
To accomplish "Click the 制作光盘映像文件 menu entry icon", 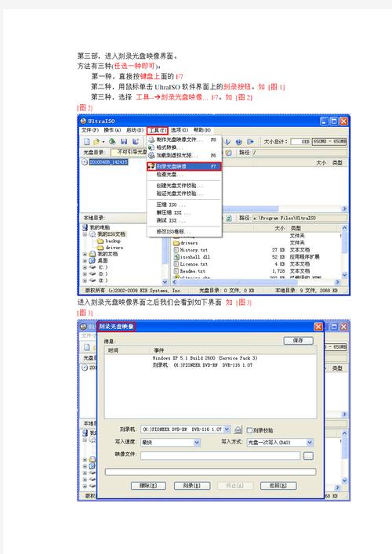I will (x=151, y=140).
